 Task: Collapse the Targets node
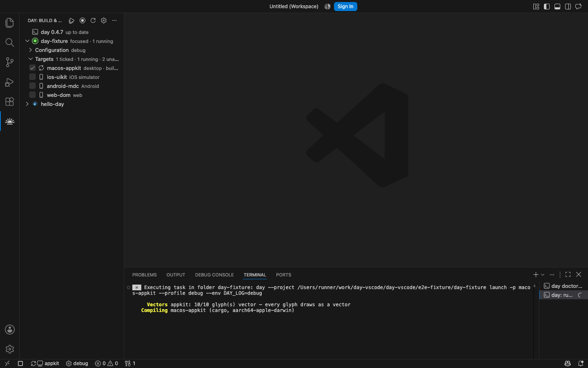click(x=31, y=59)
